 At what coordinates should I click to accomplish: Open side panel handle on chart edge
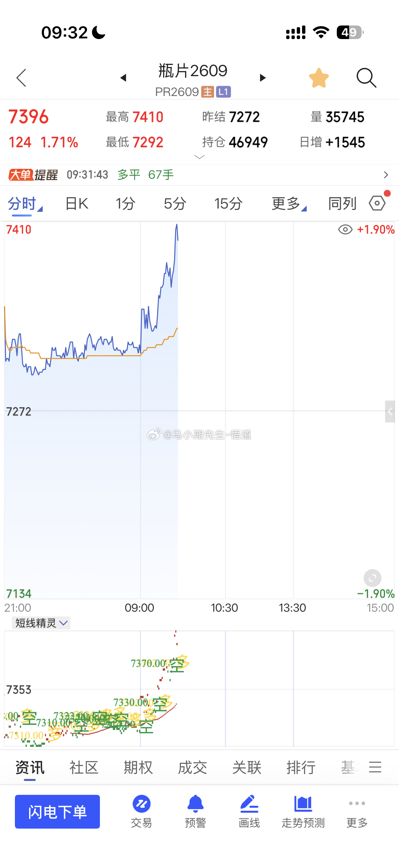[390, 411]
